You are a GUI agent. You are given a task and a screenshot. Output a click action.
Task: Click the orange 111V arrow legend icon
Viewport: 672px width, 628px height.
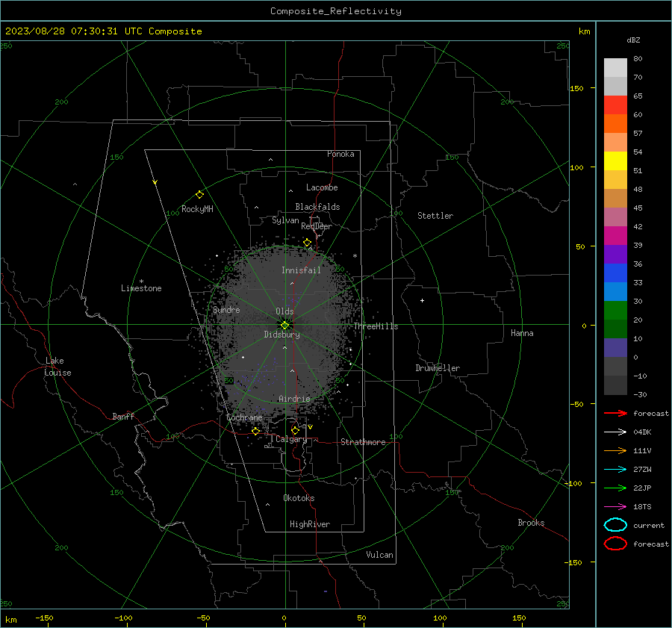pos(615,450)
